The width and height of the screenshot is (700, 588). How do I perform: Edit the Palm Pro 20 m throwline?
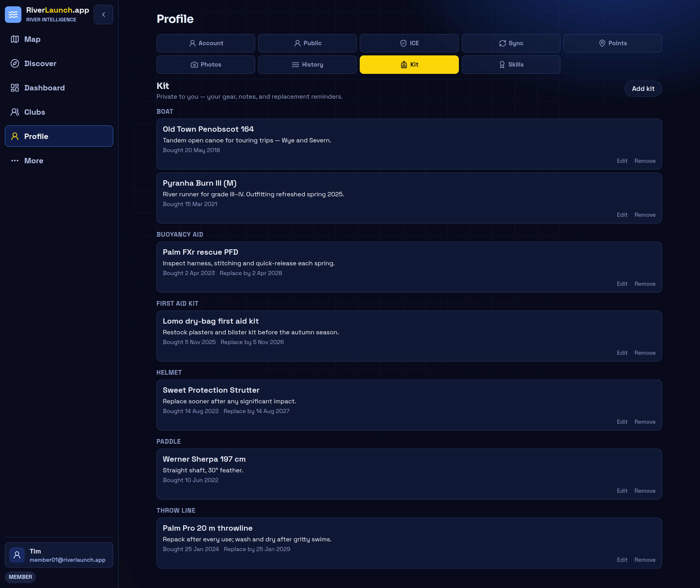(x=622, y=560)
